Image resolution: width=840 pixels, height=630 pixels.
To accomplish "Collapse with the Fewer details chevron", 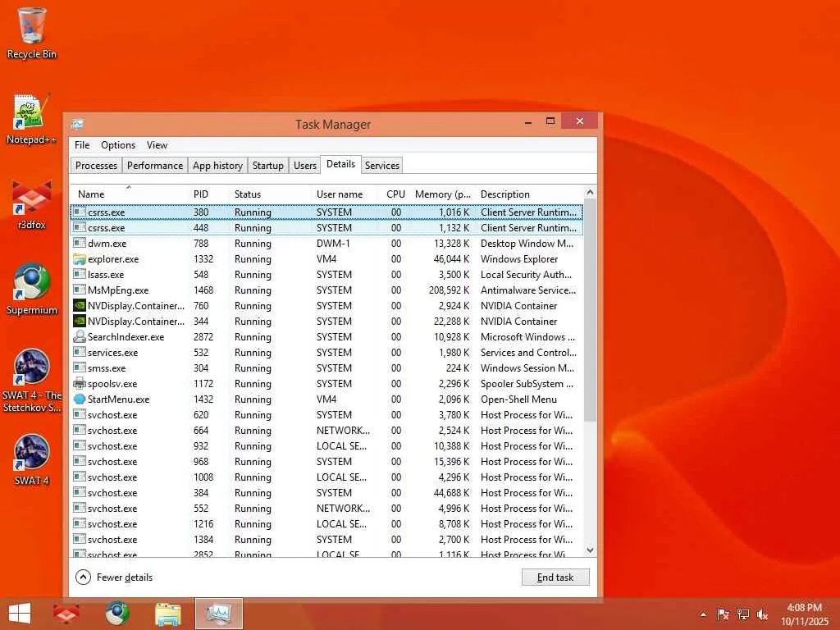I will [83, 577].
